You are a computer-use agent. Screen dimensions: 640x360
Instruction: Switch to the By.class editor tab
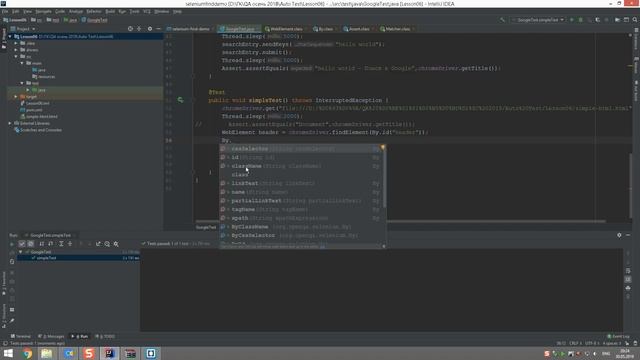tap(325, 29)
